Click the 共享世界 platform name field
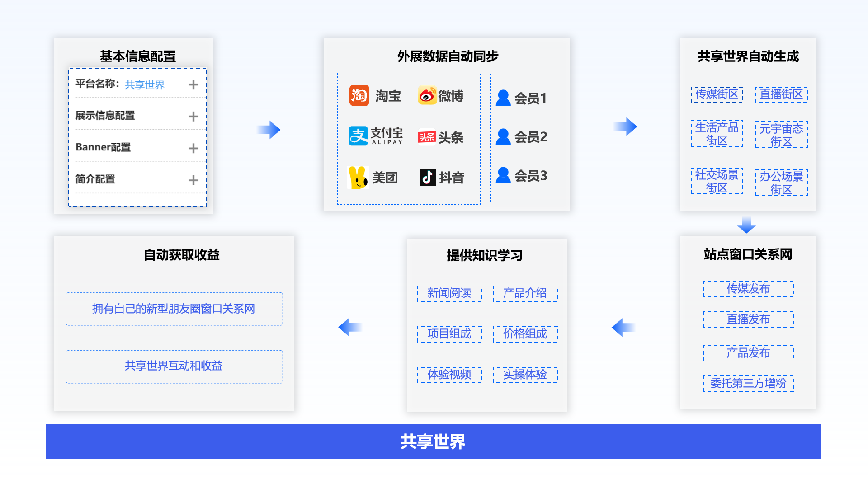This screenshot has width=868, height=488. tap(145, 85)
